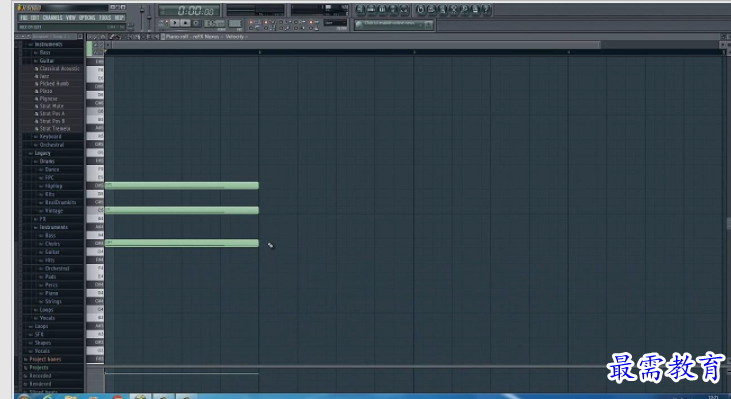The image size is (731, 399).
Task: Arm the record button
Action: (x=196, y=23)
